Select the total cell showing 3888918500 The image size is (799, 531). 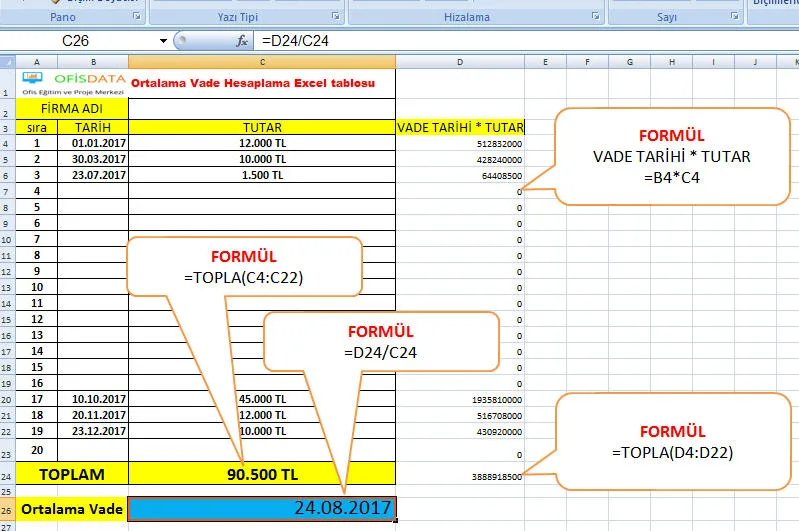click(460, 477)
